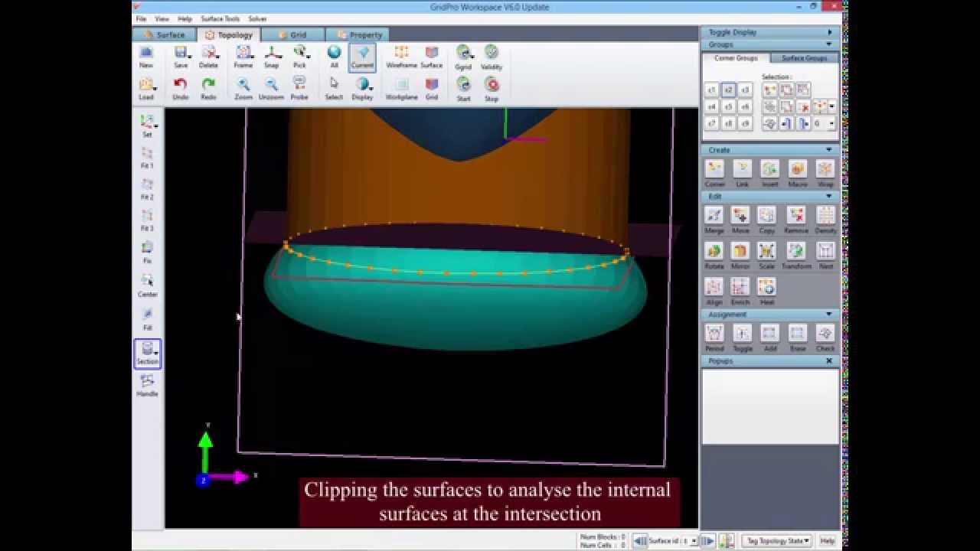Open the Tag Topology State dropdown

click(x=777, y=541)
